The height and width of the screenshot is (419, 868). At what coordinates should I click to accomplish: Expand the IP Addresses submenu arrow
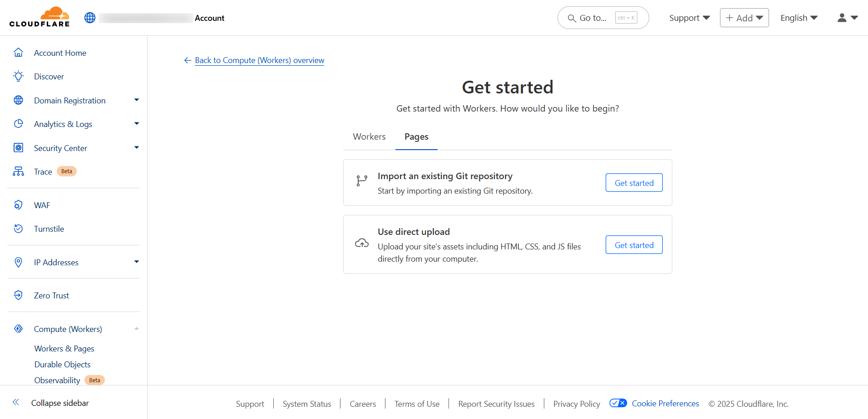pyautogui.click(x=137, y=262)
